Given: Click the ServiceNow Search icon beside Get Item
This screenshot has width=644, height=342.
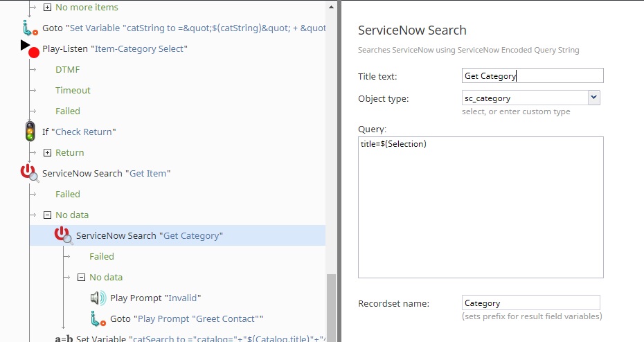Looking at the screenshot, I should [30, 173].
